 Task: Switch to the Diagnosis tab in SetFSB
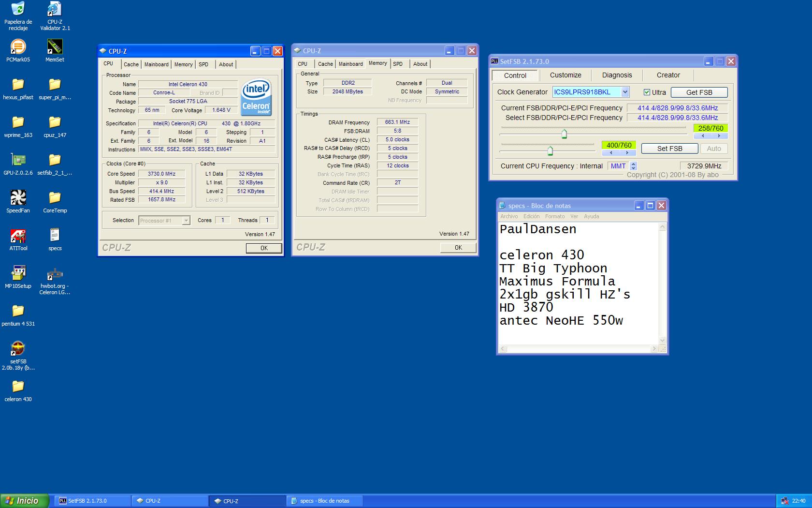click(617, 75)
